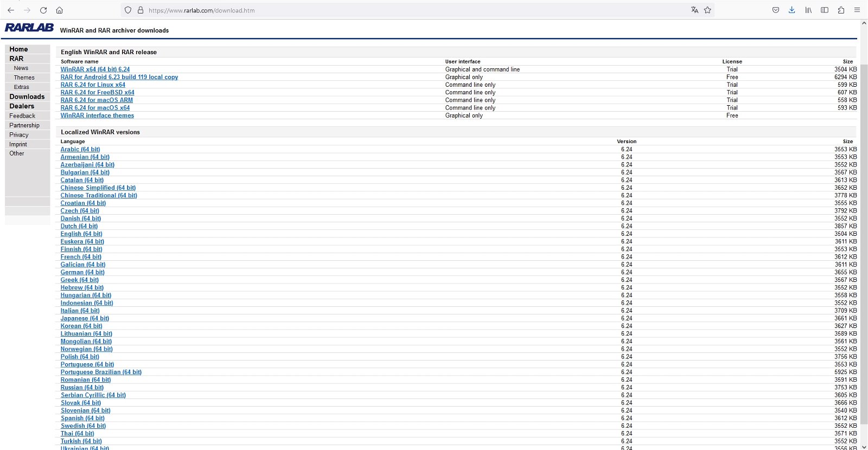Screen dimensions: 868x450
Task: Download Chinese Traditional (64 bit) version
Action: coord(99,196)
